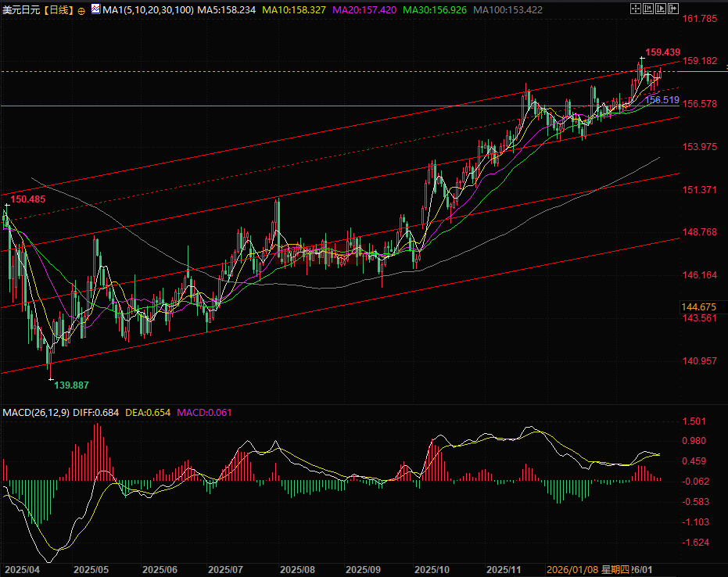Click the crosshair cursor icon in top toolbar
Image resolution: width=728 pixels, height=577 pixels.
pyautogui.click(x=637, y=9)
